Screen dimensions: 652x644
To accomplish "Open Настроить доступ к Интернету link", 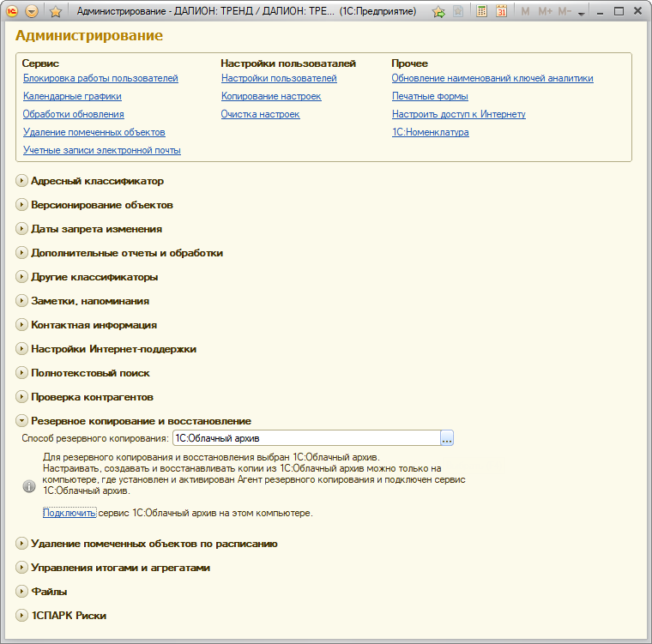I will click(459, 114).
